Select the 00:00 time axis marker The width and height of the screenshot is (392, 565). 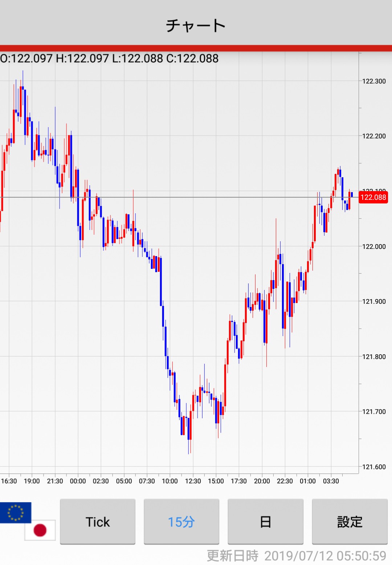78,481
